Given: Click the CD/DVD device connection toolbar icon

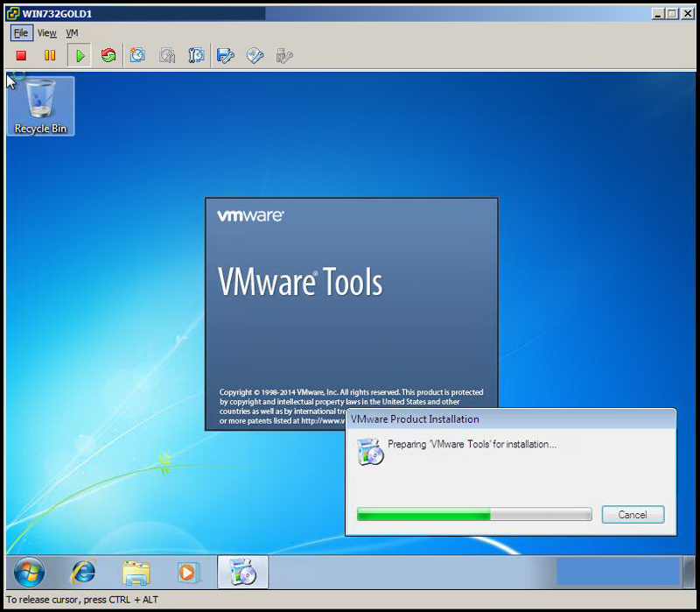Looking at the screenshot, I should click(255, 55).
